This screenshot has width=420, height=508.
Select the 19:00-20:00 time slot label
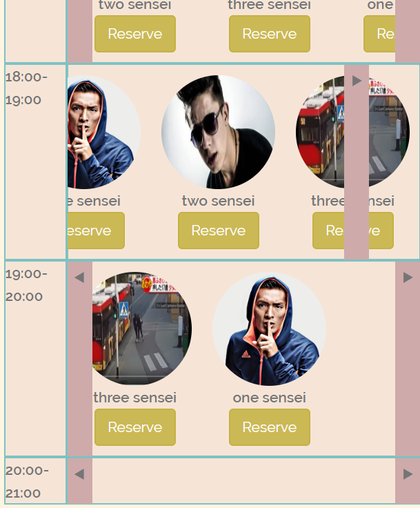coord(27,286)
